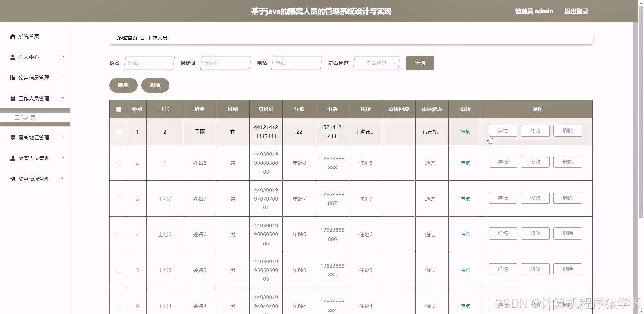Open the 隔离情况管理 sidebar menu
The width and height of the screenshot is (644, 314).
coord(35,179)
